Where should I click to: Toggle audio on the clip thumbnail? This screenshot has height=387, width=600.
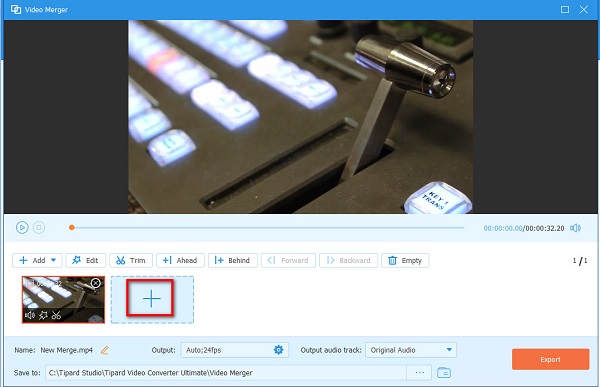[x=29, y=315]
